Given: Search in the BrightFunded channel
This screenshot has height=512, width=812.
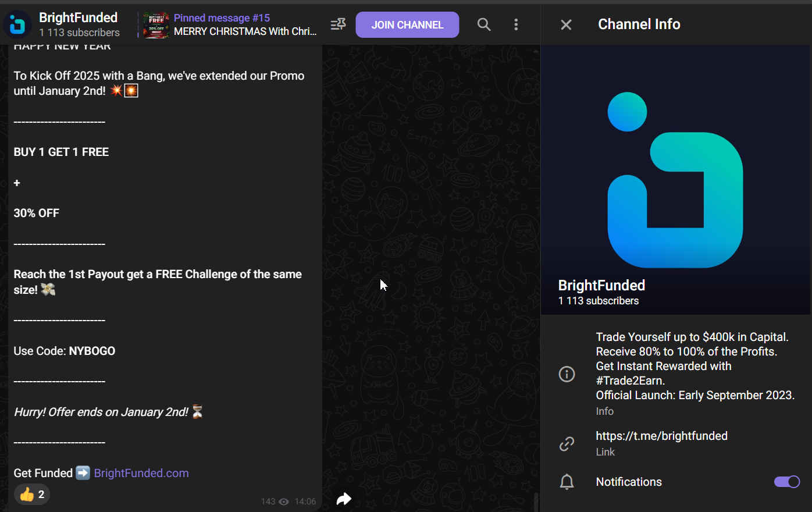Looking at the screenshot, I should (484, 24).
